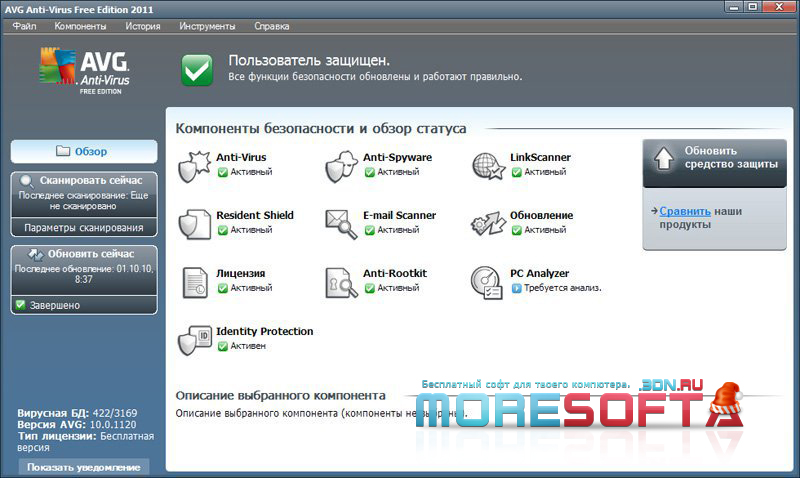Screen dimensions: 800x478
Task: Open the PC Analyzer gauge icon
Action: (x=487, y=282)
